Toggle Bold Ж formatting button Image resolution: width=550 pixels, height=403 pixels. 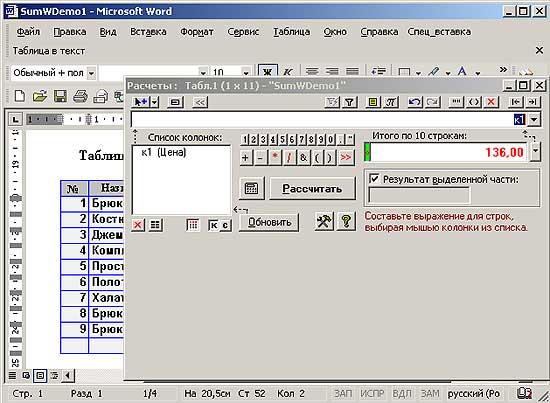tap(268, 72)
